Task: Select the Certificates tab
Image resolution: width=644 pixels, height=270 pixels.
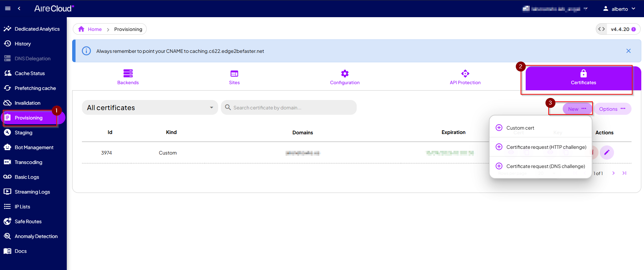Action: click(x=583, y=78)
